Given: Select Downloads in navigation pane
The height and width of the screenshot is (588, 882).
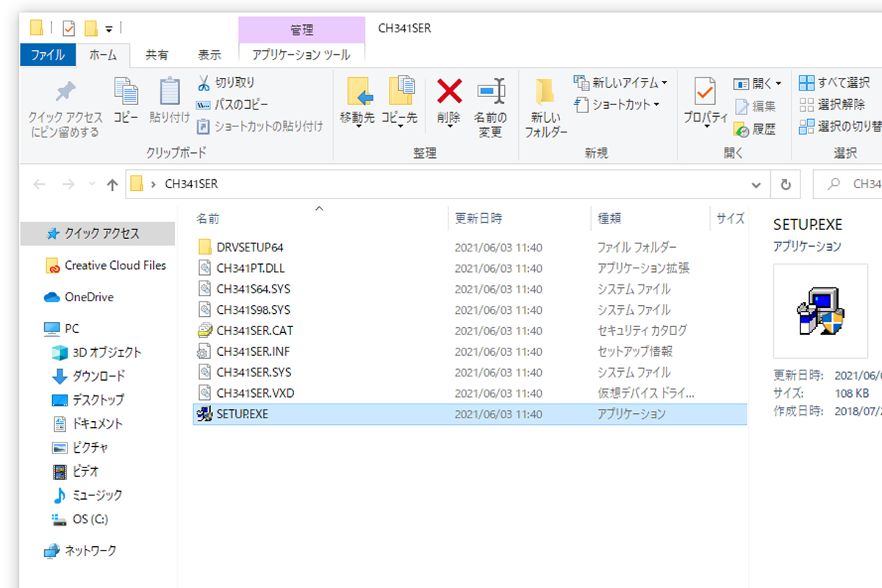Looking at the screenshot, I should click(x=98, y=376).
